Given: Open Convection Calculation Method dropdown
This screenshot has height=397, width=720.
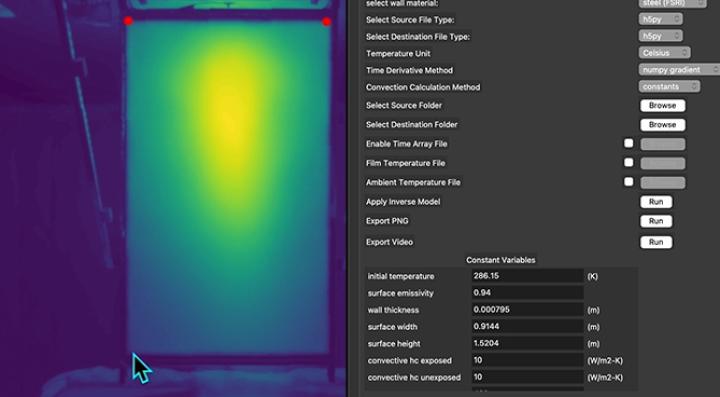Looking at the screenshot, I should pos(669,86).
